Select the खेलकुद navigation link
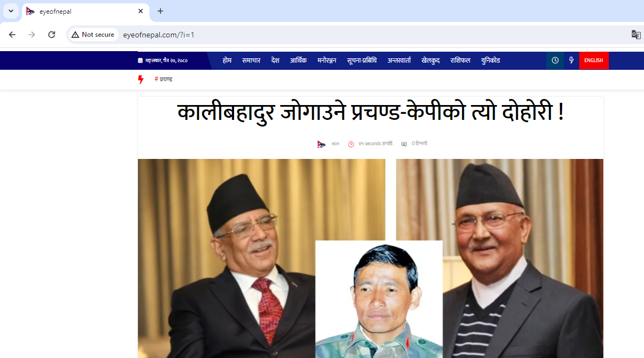The image size is (644, 358). tap(430, 60)
